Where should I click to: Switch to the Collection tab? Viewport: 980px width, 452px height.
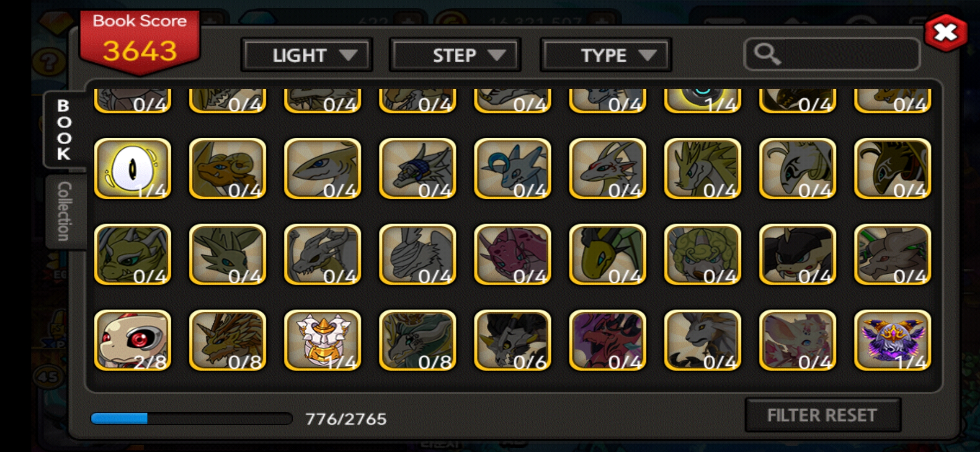64,212
